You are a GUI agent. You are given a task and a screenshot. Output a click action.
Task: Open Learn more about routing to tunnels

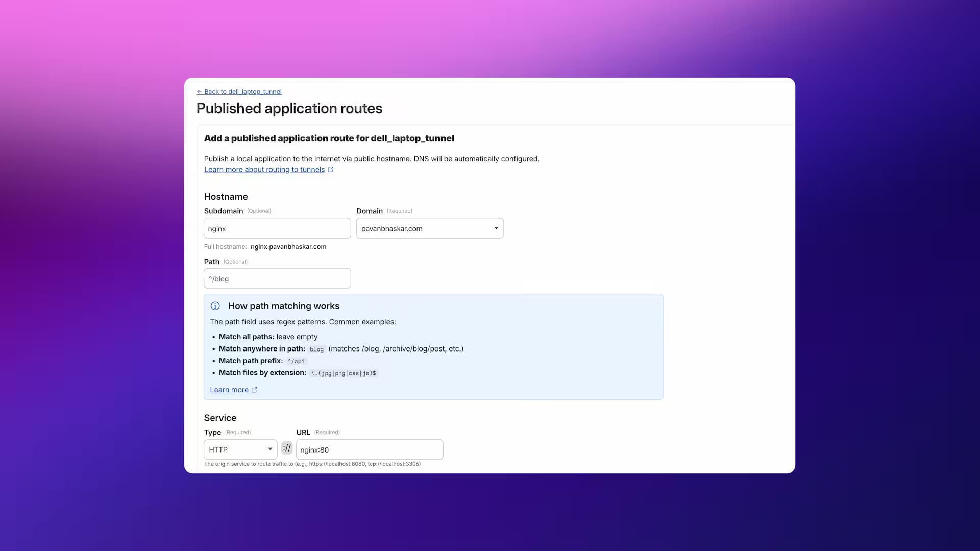tap(264, 170)
